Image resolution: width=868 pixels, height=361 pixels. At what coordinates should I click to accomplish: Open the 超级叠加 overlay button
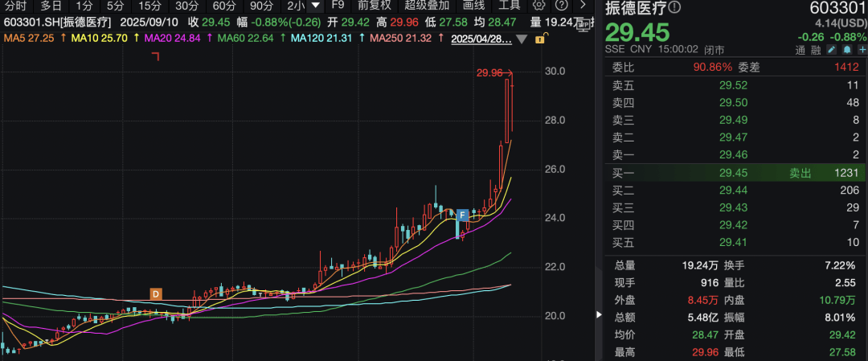(426, 6)
